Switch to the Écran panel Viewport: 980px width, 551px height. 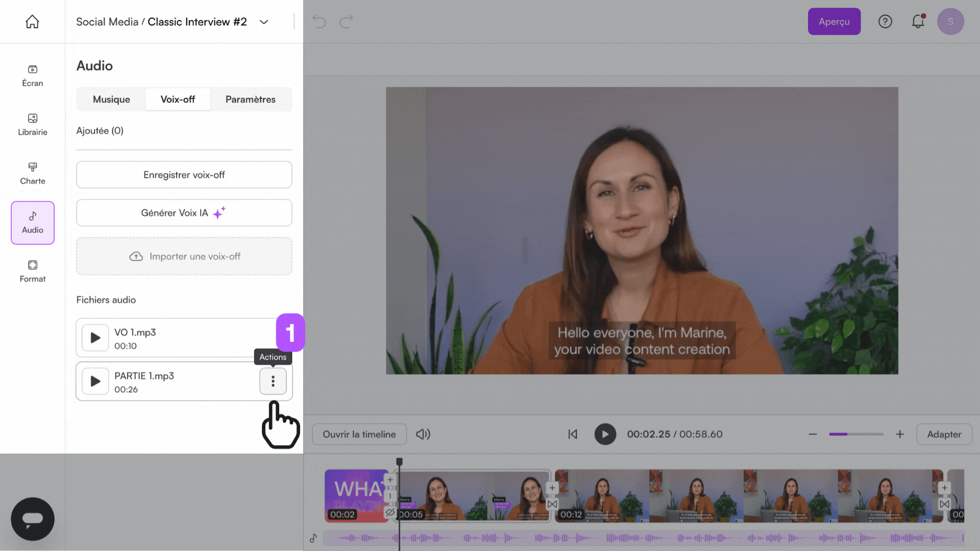click(x=32, y=76)
